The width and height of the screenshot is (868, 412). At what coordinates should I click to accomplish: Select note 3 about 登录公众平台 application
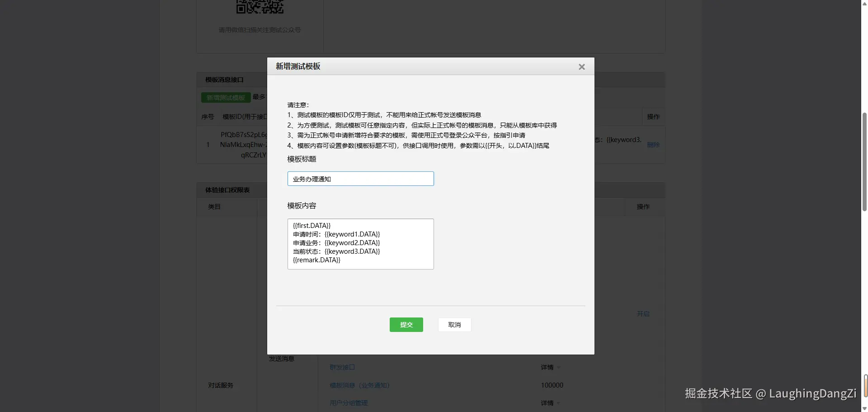(406, 135)
